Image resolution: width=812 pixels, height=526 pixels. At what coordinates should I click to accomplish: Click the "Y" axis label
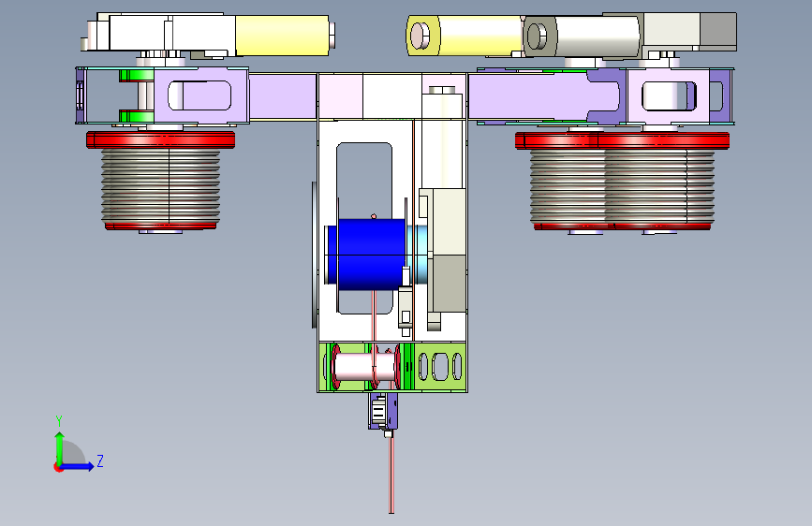tap(59, 421)
